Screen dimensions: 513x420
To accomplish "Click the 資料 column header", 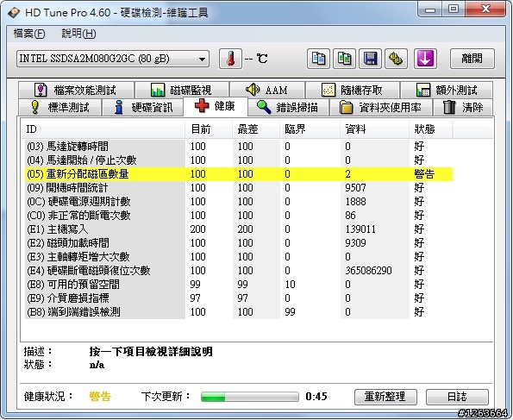I will (x=374, y=129).
